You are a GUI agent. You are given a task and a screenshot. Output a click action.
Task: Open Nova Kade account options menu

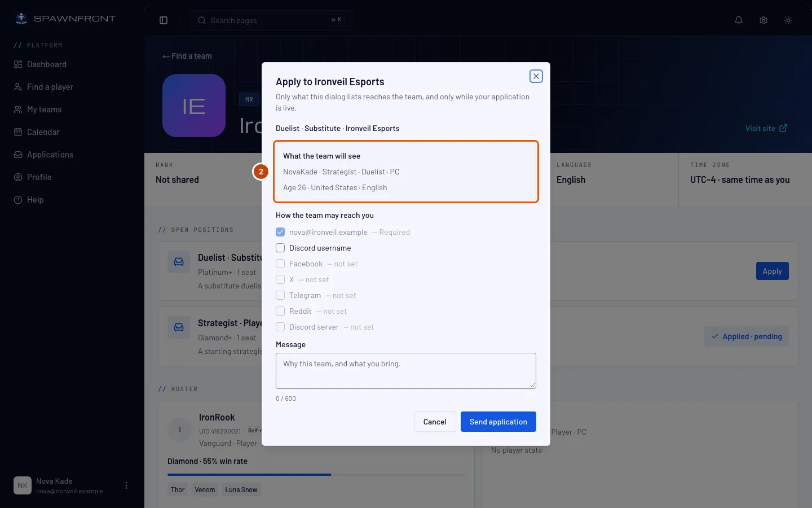coord(126,485)
